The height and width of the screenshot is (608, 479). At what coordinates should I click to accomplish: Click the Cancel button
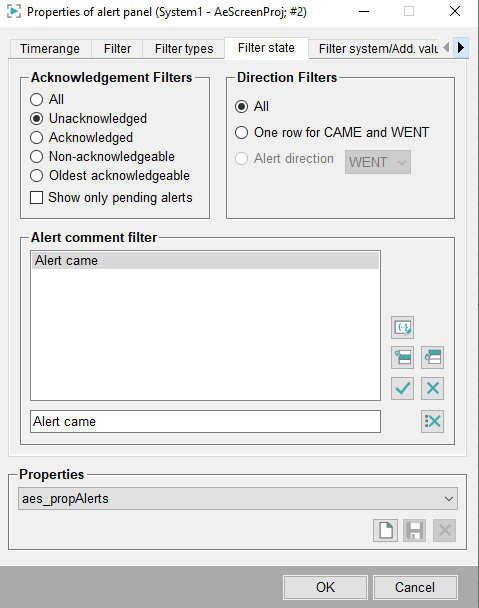click(x=415, y=587)
